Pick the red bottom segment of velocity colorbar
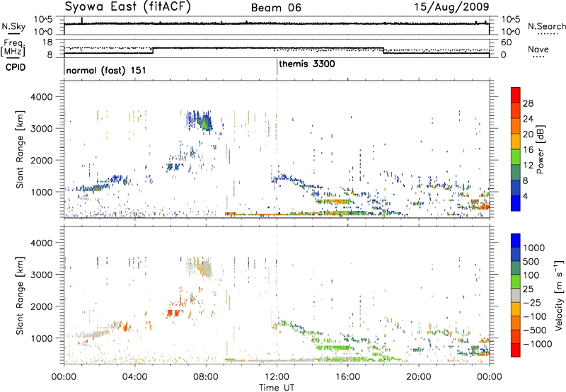This screenshot has width=566, height=392. click(516, 350)
